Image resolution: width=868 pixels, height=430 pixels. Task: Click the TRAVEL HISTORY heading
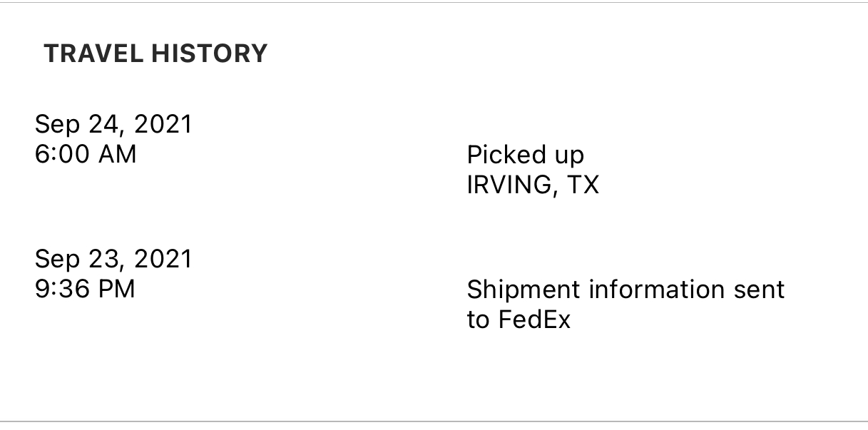coord(155,53)
